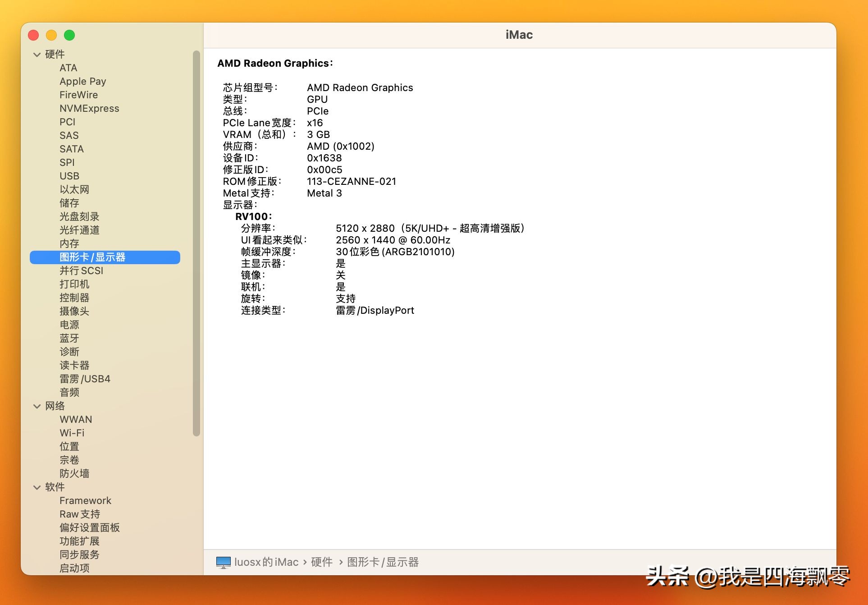Select the 图形卡/显示器 sidebar item
Screen dimensions: 868x605
coord(92,257)
